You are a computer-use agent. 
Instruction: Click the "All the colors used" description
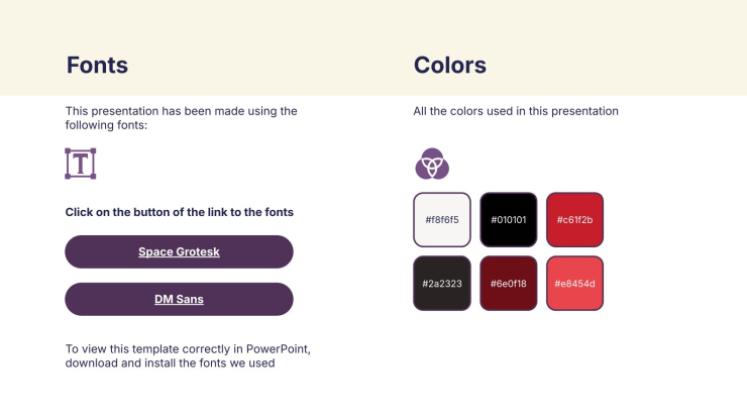point(516,111)
